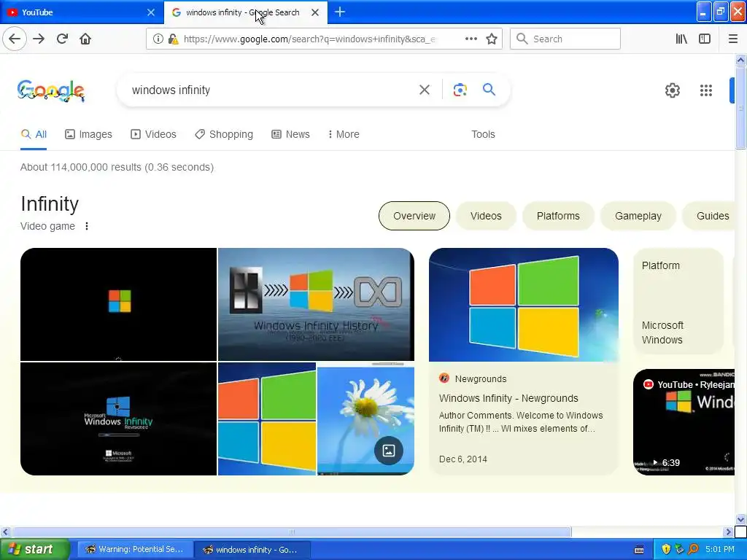The image size is (747, 560).
Task: Submit search with magnifier icon
Action: click(x=489, y=90)
